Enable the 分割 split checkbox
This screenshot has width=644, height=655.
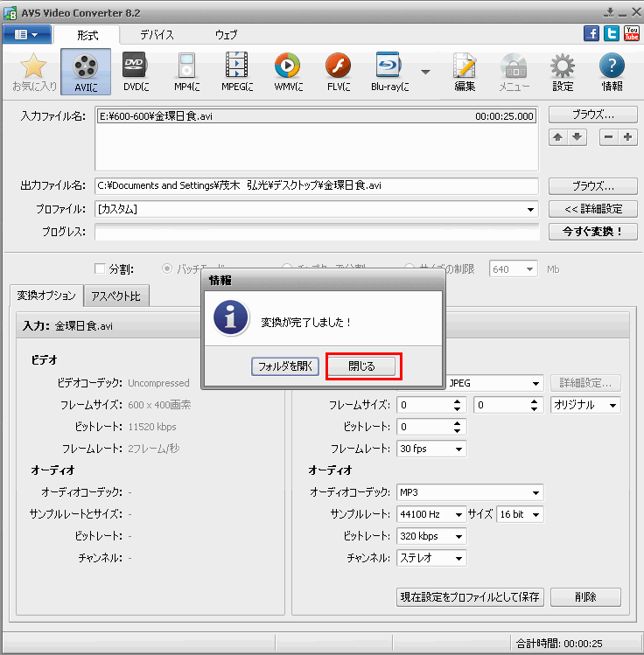[99, 269]
